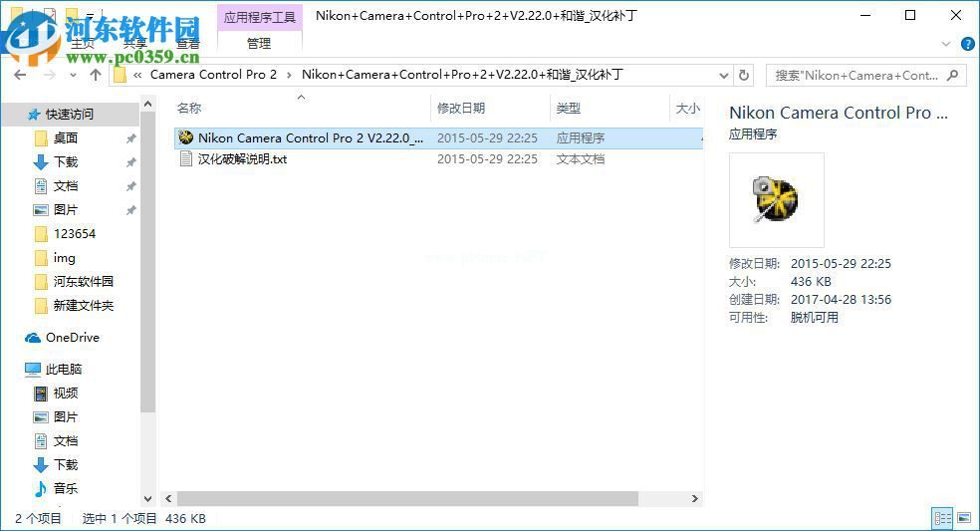980x531 pixels.
Task: Open 图片 under quick access
Action: (x=66, y=209)
